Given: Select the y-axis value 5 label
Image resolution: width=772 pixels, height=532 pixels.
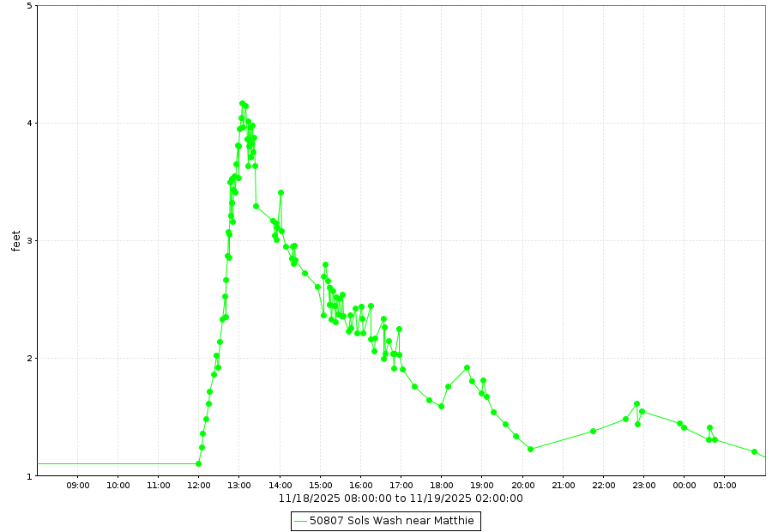Looking at the screenshot, I should coord(30,6).
